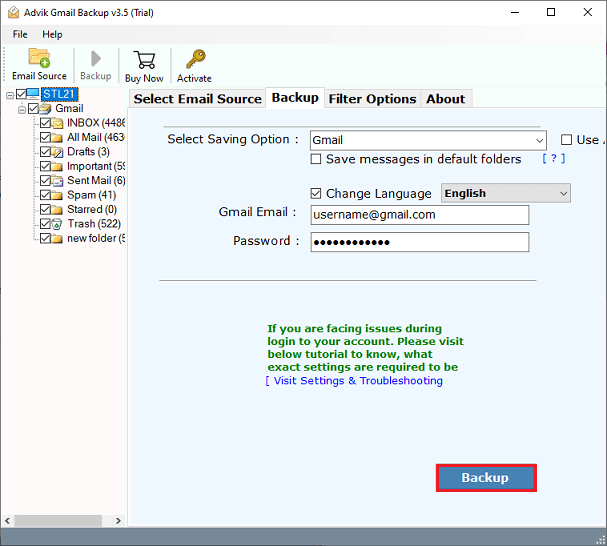Click the Drafts folder icon
This screenshot has width=607, height=546.
pyautogui.click(x=57, y=152)
